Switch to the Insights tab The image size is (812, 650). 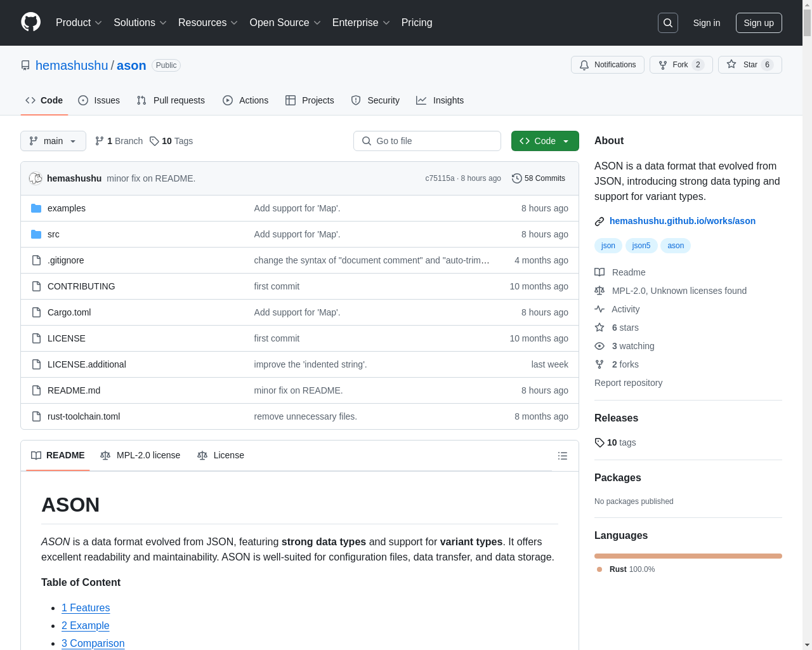[440, 100]
